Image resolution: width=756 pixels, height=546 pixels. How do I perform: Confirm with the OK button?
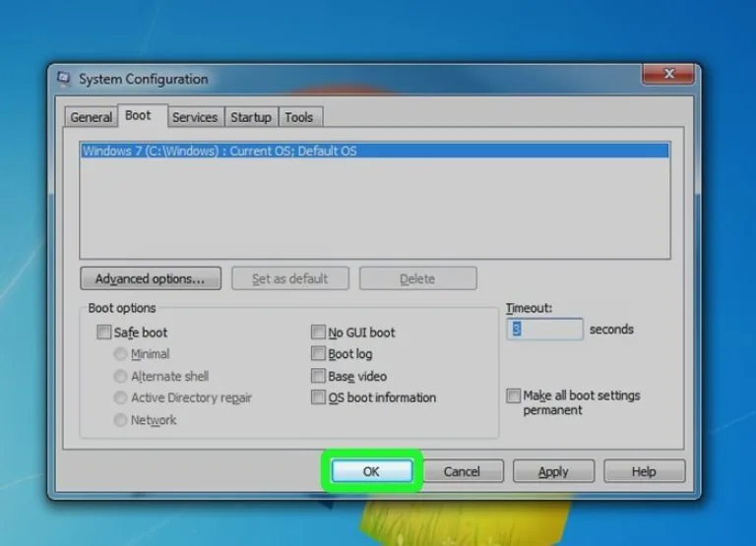372,471
